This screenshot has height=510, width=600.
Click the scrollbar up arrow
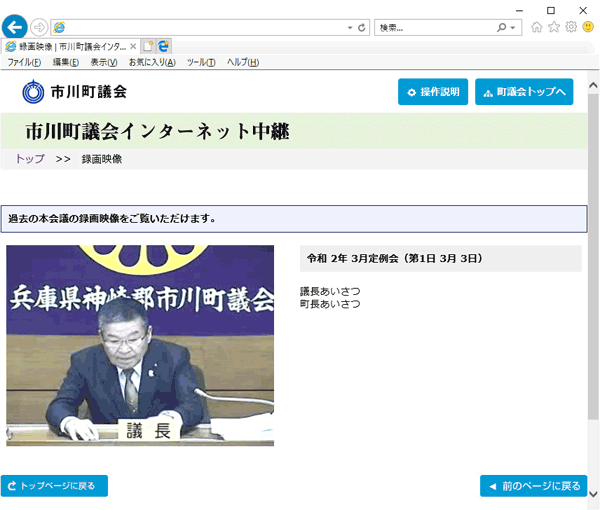click(x=593, y=85)
